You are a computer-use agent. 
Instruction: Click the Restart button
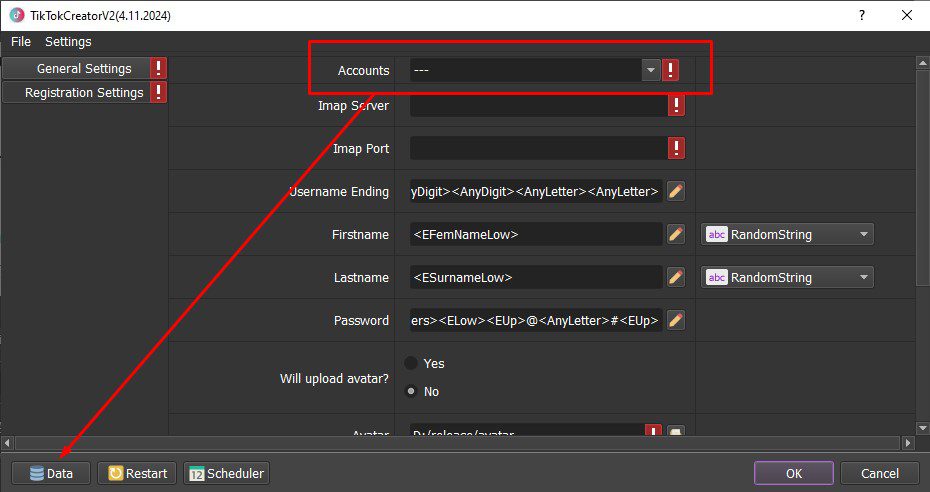point(137,473)
